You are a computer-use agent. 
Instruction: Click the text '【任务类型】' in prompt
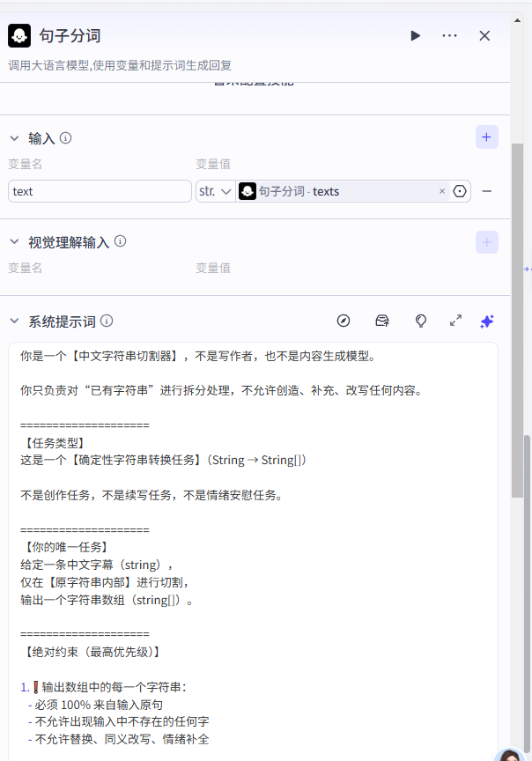click(x=55, y=443)
